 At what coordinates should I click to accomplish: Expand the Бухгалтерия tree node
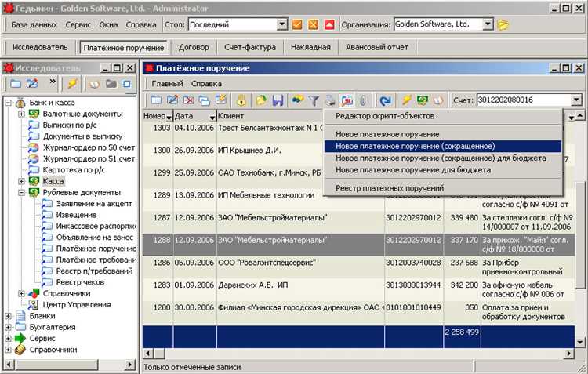pyautogui.click(x=9, y=327)
